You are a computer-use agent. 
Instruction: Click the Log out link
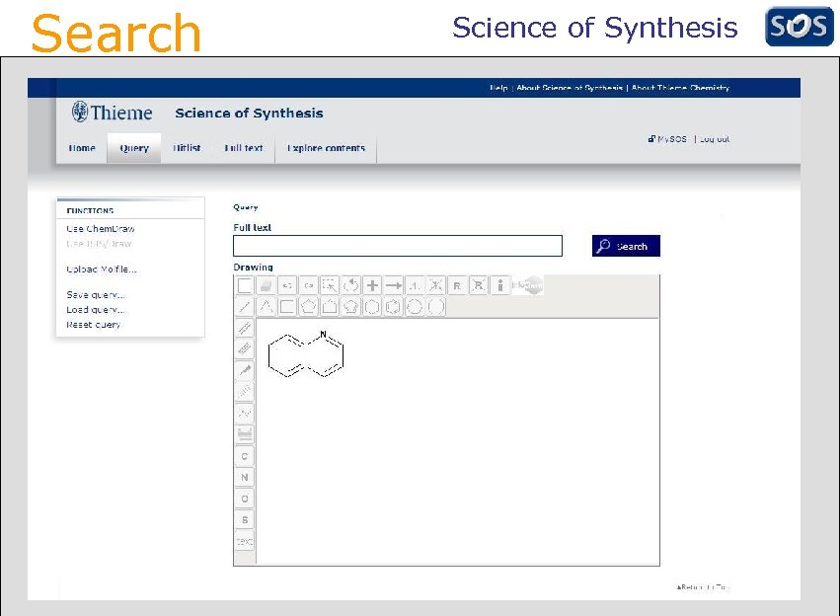[x=714, y=139]
